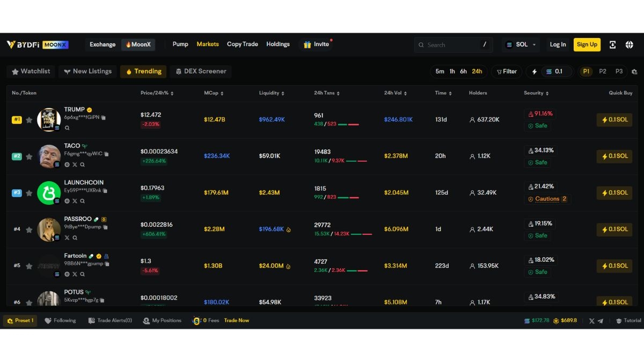Screen dimensions: 644x362
Task: Open Telegram icon in the bottom bar
Action: click(600, 321)
